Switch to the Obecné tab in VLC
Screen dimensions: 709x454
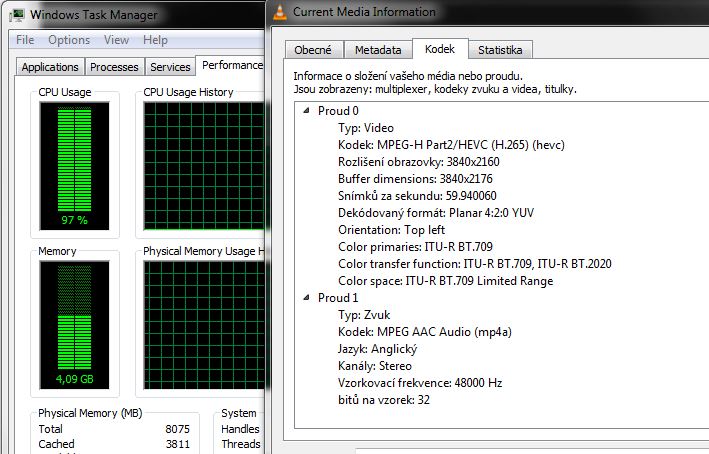pyautogui.click(x=313, y=50)
